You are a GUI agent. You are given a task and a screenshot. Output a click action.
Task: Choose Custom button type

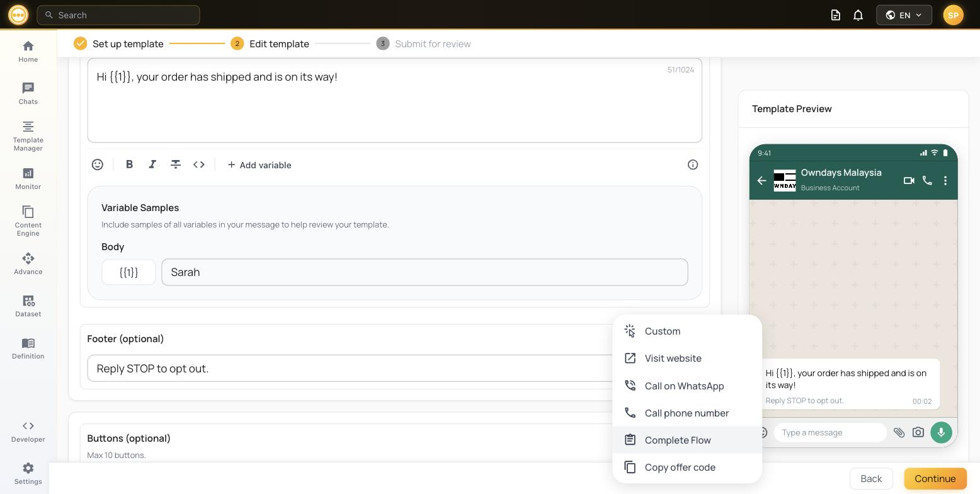(x=687, y=331)
